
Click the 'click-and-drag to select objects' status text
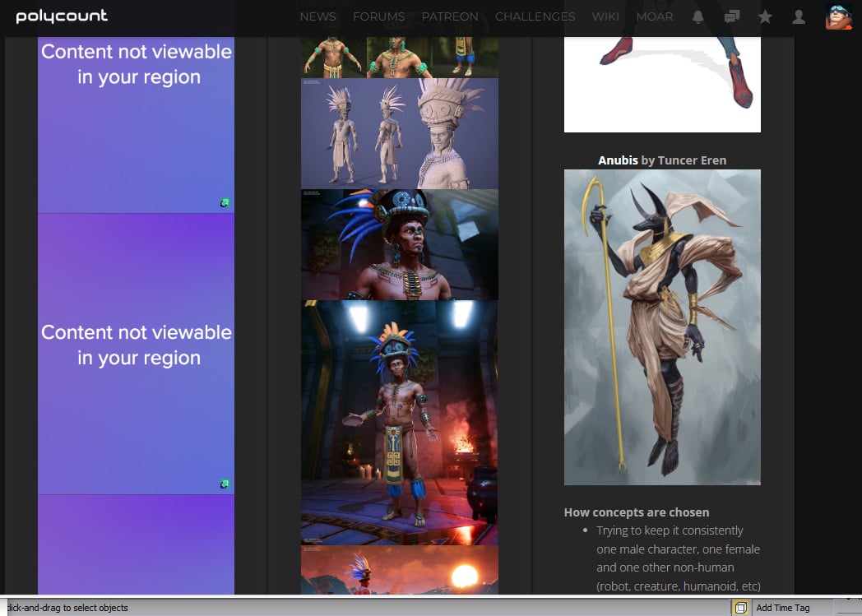[67, 608]
